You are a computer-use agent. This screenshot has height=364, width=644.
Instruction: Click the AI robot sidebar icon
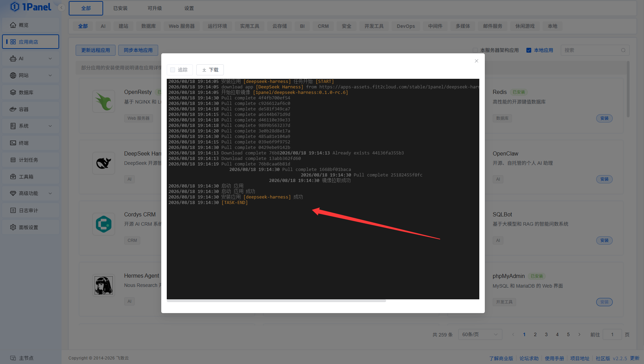(x=13, y=58)
